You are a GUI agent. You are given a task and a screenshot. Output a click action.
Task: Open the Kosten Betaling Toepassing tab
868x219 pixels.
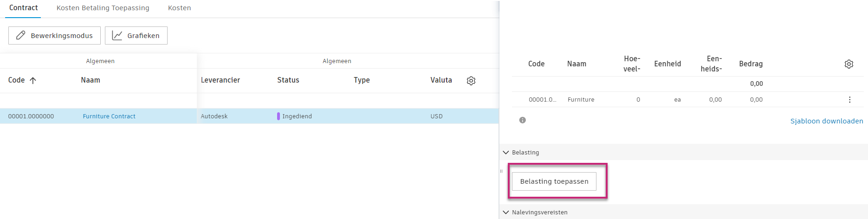tap(103, 8)
